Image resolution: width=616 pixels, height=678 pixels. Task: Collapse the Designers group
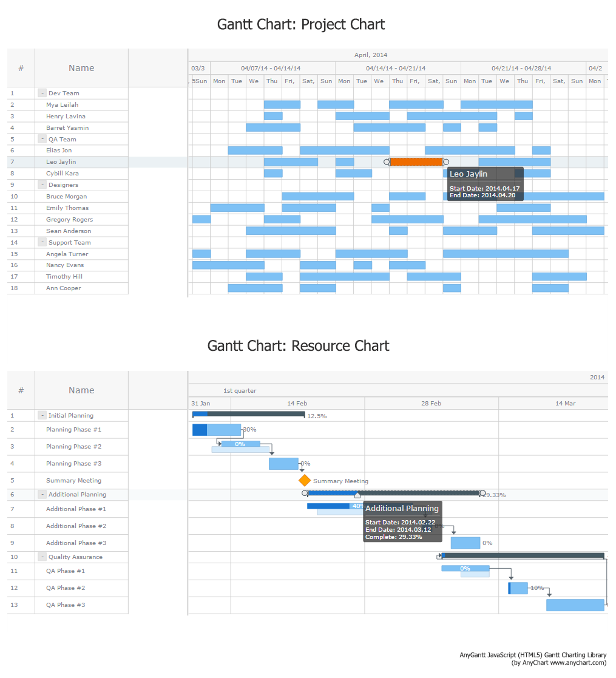(42, 185)
